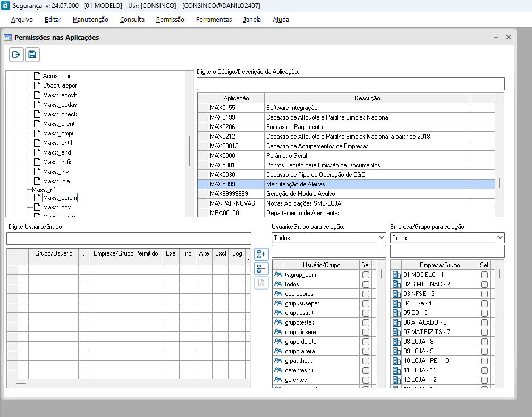
Task: Click the save diskette icon
Action: pyautogui.click(x=32, y=55)
